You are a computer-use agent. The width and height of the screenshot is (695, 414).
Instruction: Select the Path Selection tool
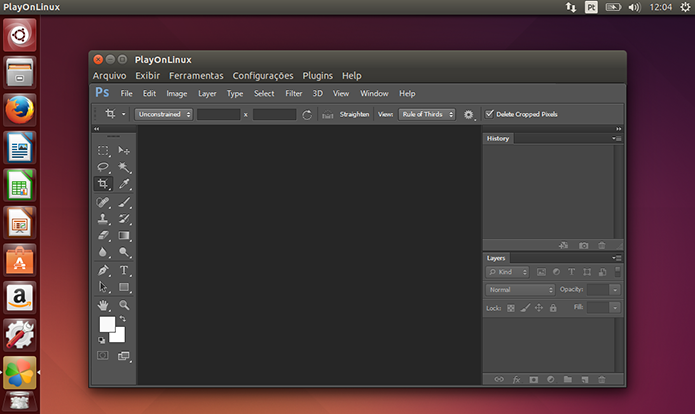[x=103, y=287]
